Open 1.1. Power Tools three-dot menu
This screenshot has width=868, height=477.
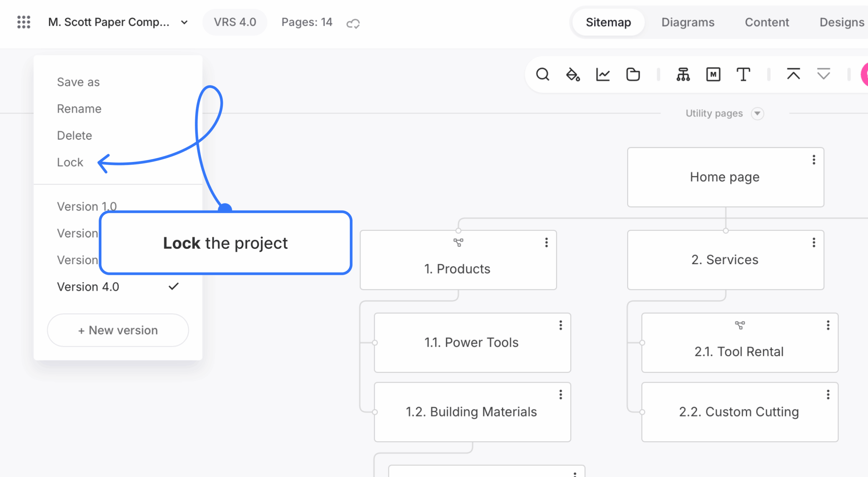(x=560, y=325)
